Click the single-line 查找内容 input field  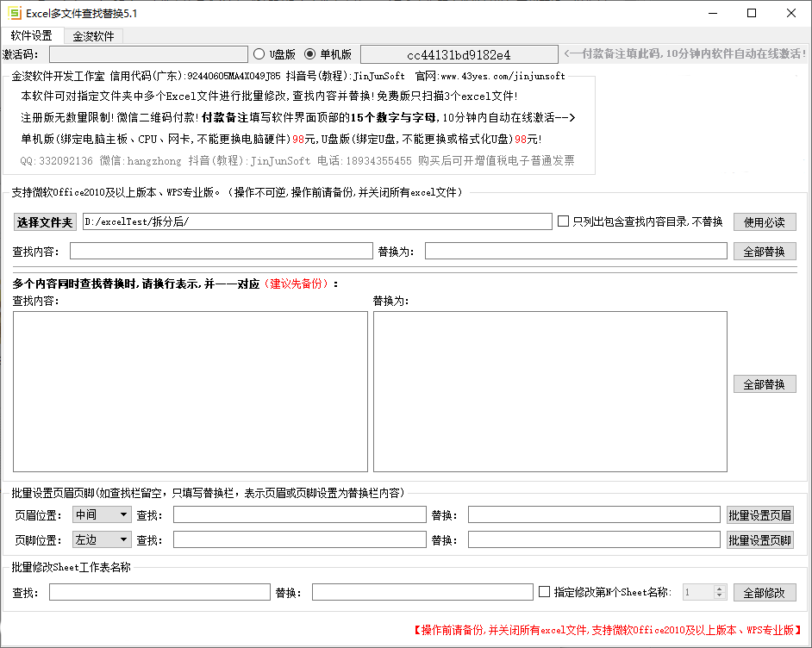tap(222, 251)
